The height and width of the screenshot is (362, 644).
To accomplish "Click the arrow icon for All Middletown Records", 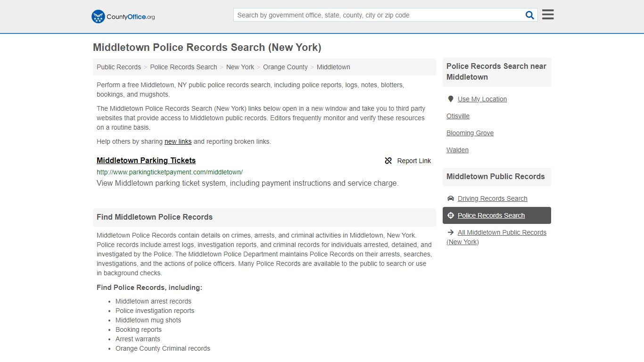I will point(451,232).
